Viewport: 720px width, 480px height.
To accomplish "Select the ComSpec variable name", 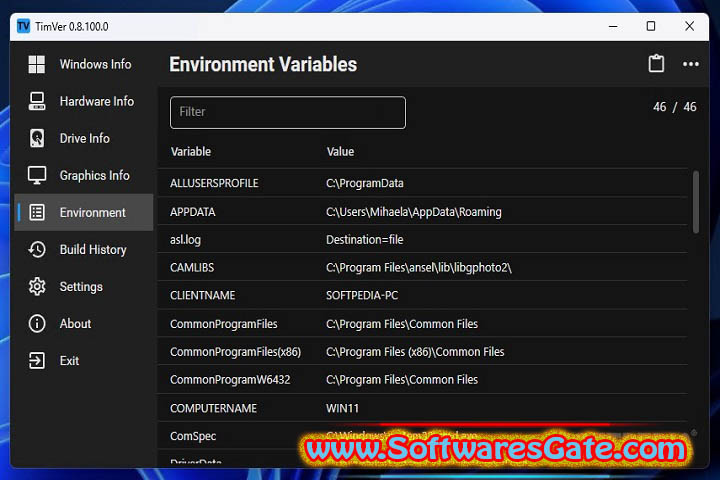I will 193,436.
